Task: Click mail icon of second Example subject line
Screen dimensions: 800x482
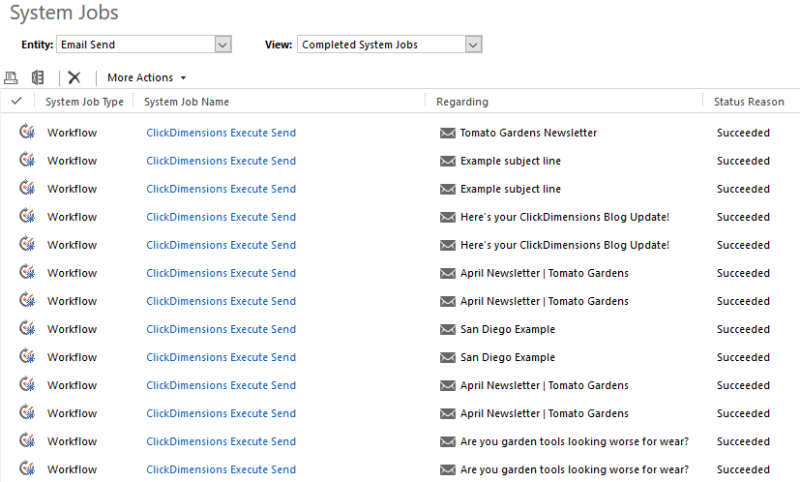Action: click(x=447, y=189)
